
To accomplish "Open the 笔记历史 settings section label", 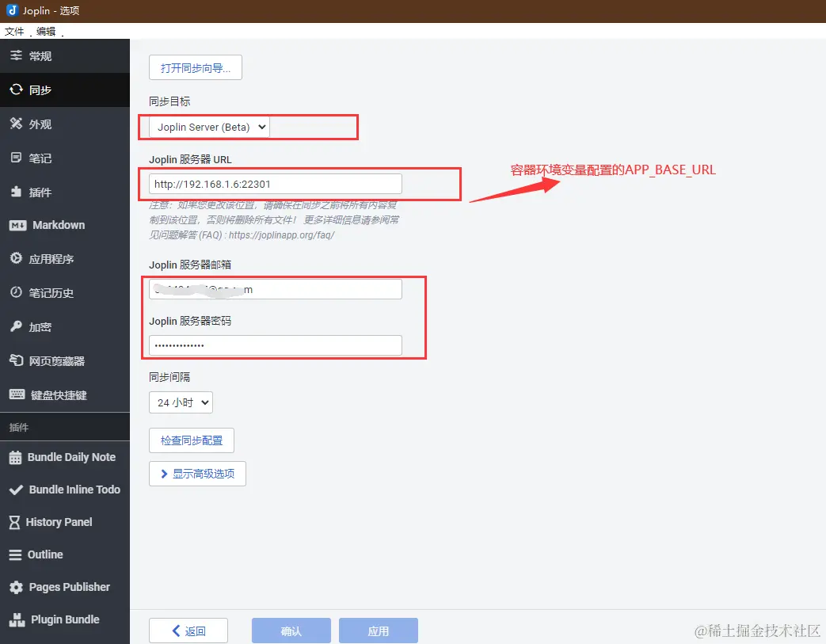I will click(51, 292).
